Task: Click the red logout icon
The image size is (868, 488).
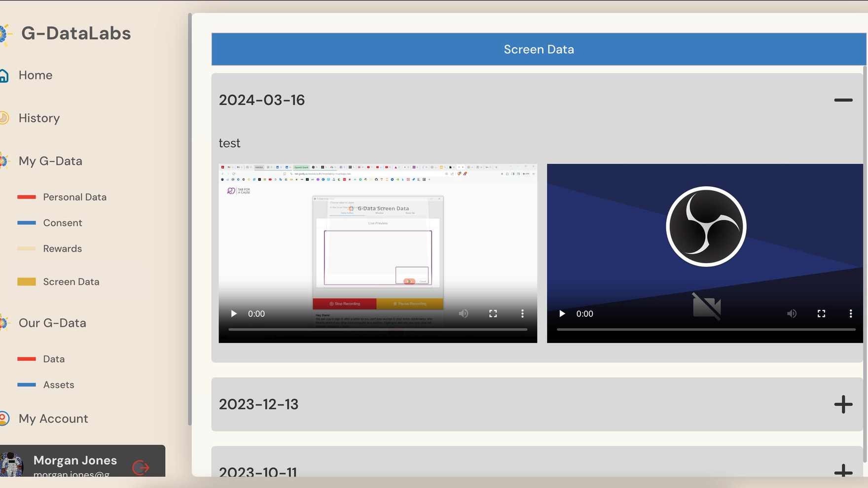Action: [141, 467]
